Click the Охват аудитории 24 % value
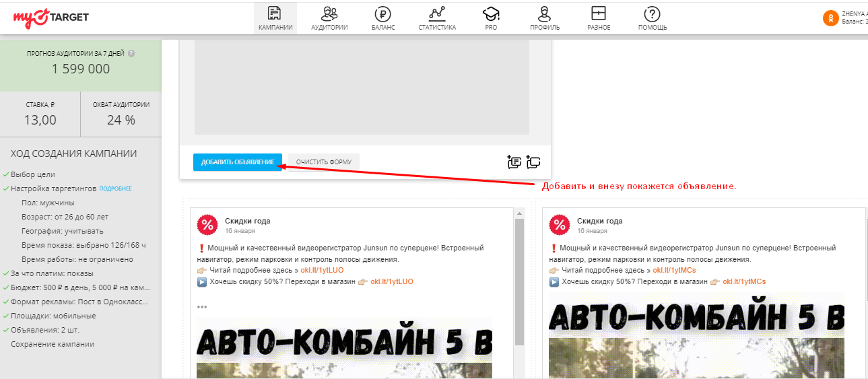 [x=121, y=120]
